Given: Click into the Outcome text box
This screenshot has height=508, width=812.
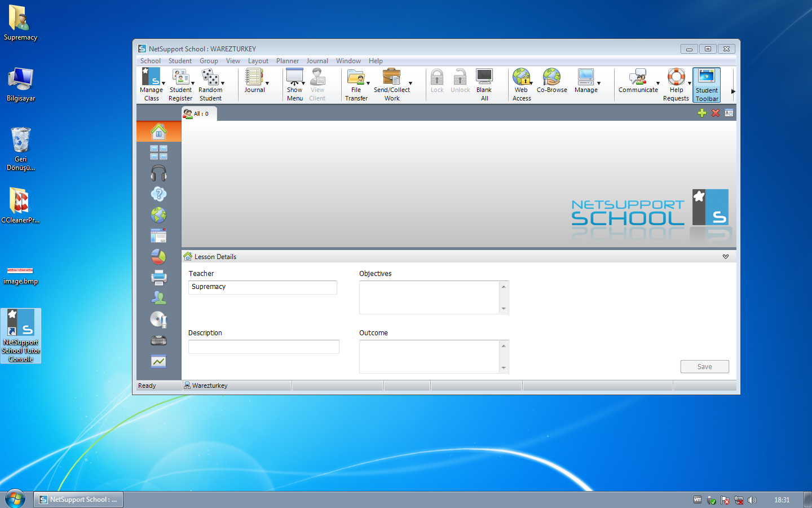Looking at the screenshot, I should [430, 357].
